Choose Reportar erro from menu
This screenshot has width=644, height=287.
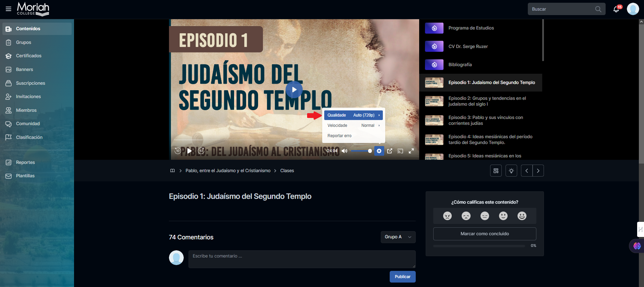coord(339,136)
